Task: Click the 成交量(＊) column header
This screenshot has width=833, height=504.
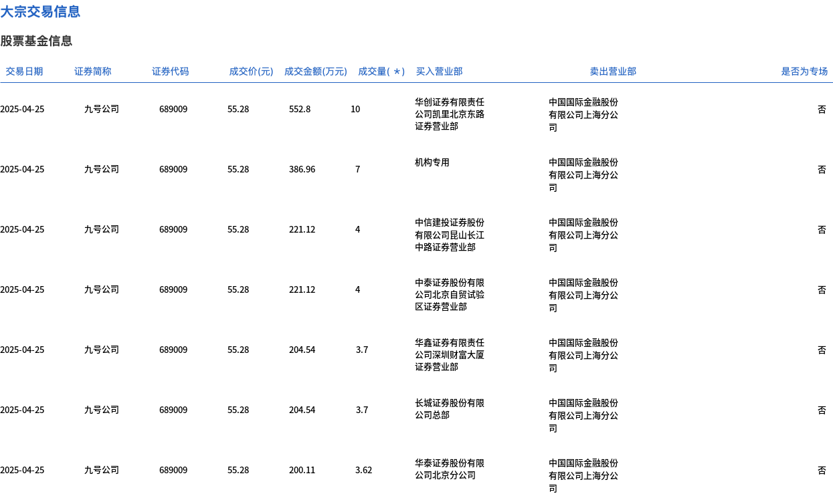Action: click(381, 72)
